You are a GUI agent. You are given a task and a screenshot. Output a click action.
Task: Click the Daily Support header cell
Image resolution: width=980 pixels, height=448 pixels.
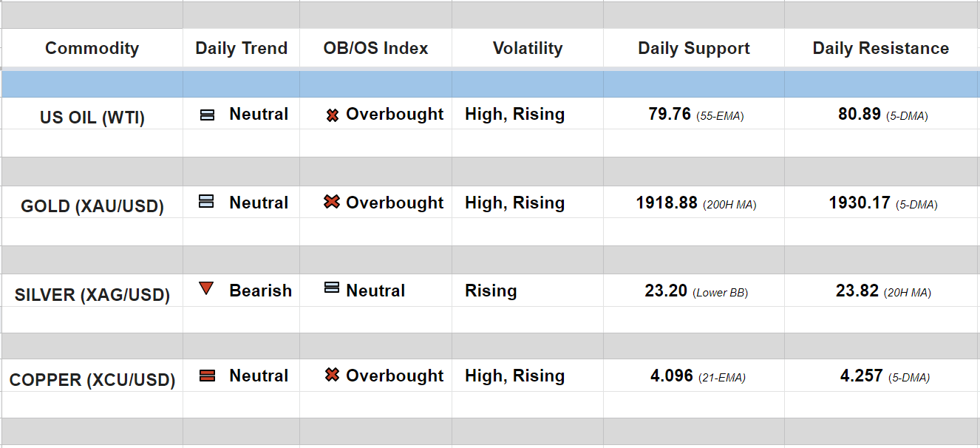pyautogui.click(x=693, y=49)
